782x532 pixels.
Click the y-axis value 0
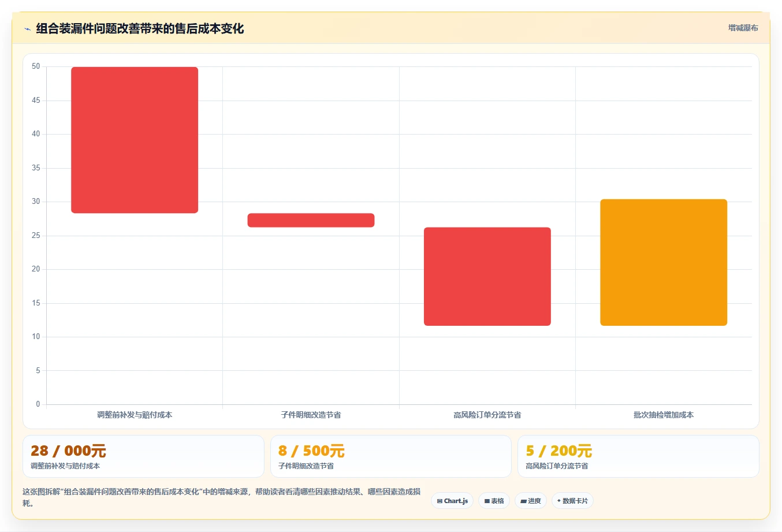(x=38, y=404)
